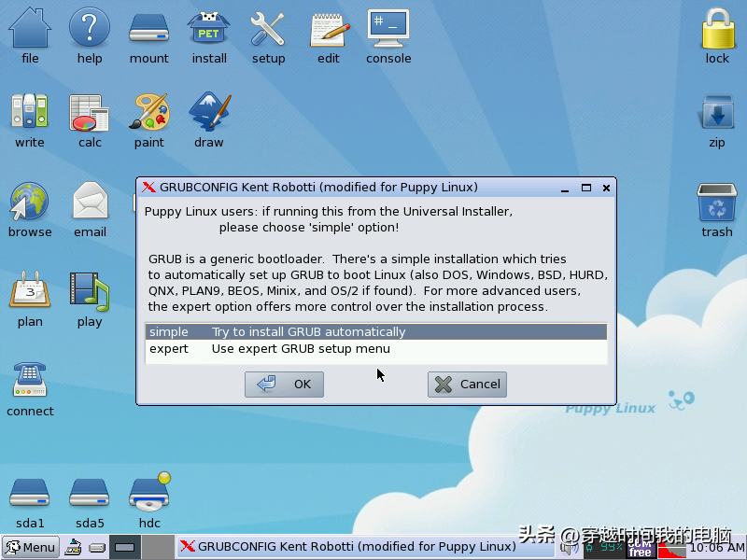The width and height of the screenshot is (747, 560).
Task: Click Cancel in the GRUBCONFIG dialog
Action: (467, 384)
